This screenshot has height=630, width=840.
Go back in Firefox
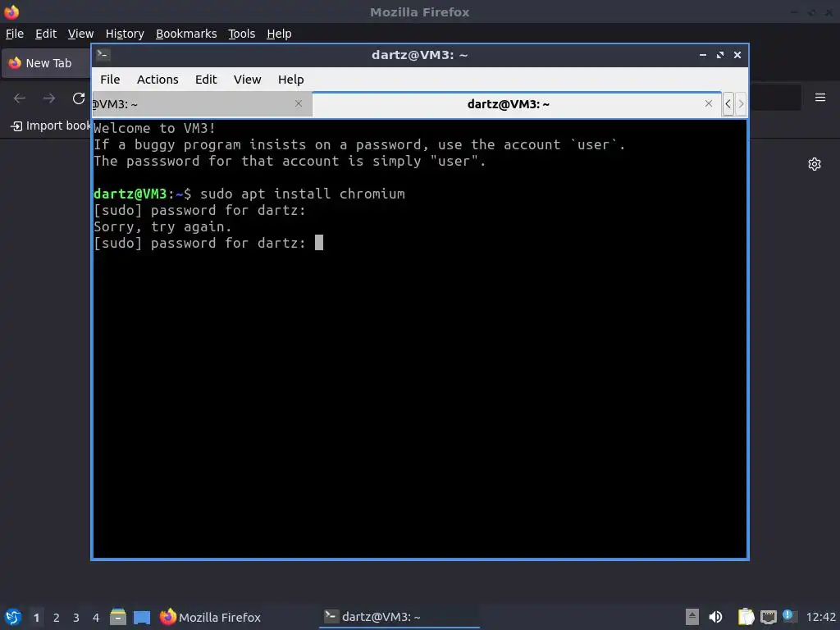click(x=20, y=98)
